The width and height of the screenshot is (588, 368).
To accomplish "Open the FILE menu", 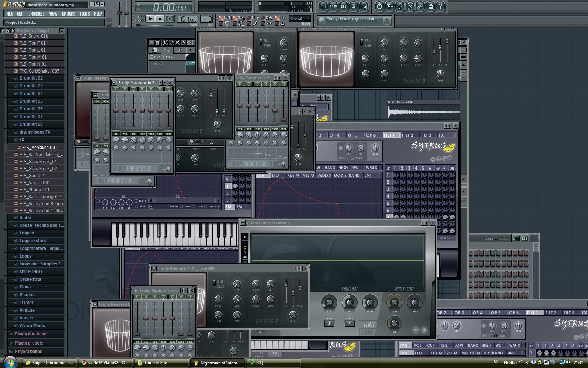I will pyautogui.click(x=9, y=14).
